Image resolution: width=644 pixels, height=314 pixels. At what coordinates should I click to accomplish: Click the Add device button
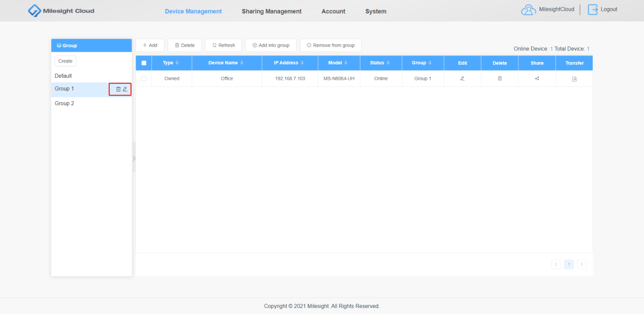coord(150,45)
